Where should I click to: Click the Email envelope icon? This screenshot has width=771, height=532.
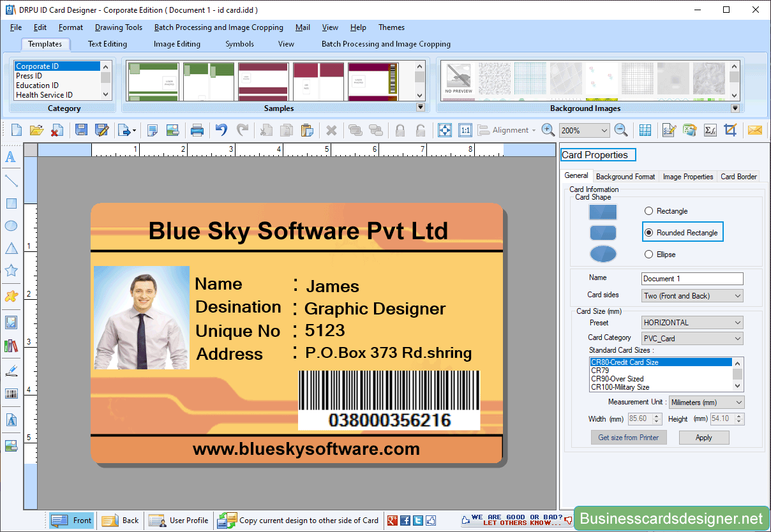(755, 130)
